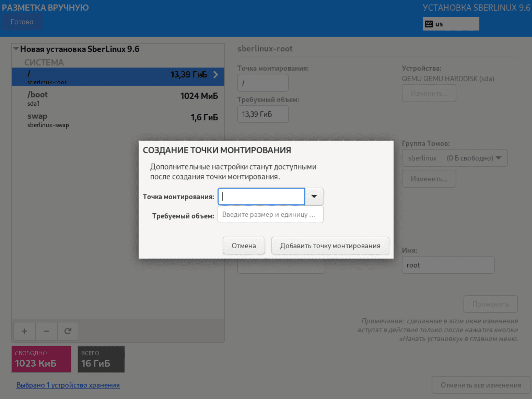
Task: Click 'Изменить...' button under Устройства
Action: pyautogui.click(x=429, y=93)
